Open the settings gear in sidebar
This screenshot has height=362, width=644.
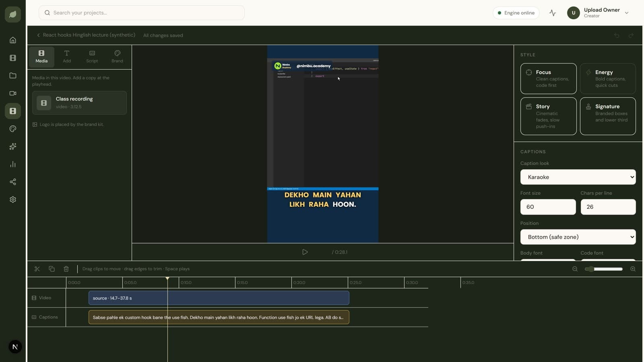coord(13,200)
